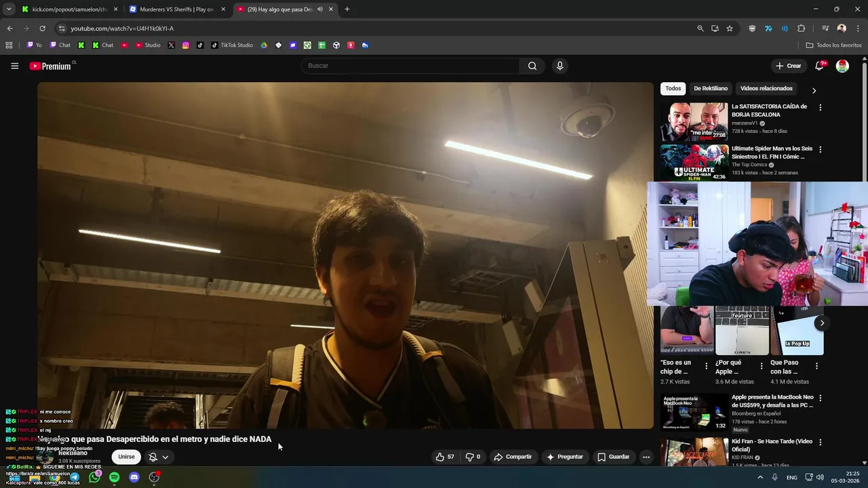Open WhatsApp from the taskbar
Screen dimensions: 868x488
tap(94, 477)
